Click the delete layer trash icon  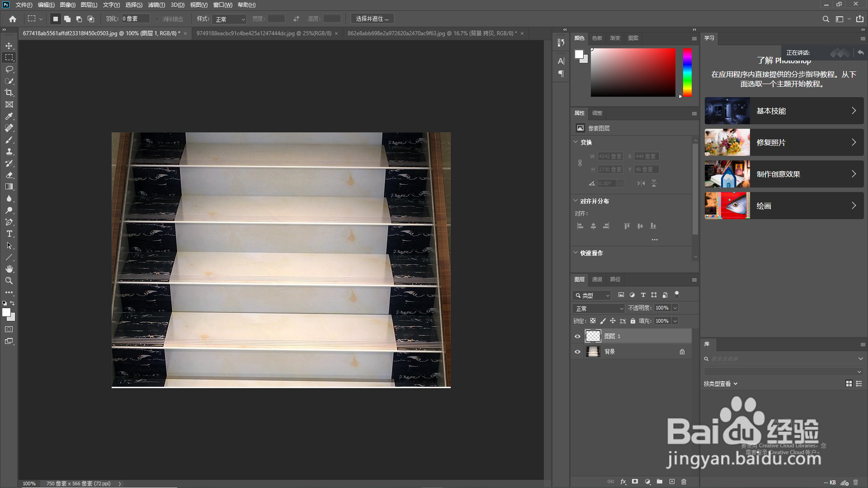tap(684, 482)
